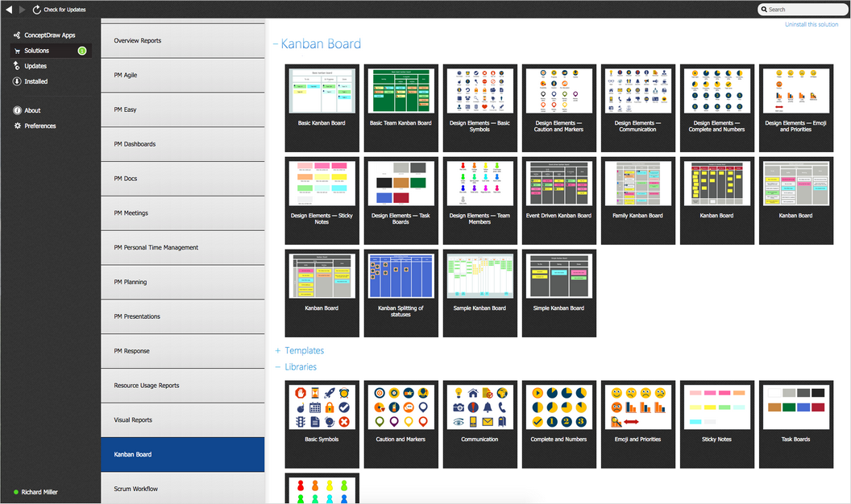This screenshot has height=504, width=851.
Task: Open Design Elements Emoji and Priorities sample
Action: coord(796,109)
